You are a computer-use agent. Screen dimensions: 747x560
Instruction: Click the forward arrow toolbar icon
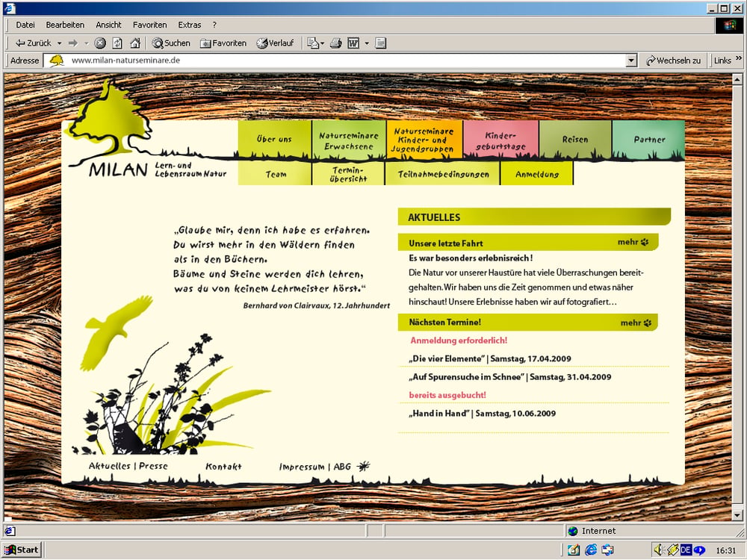(x=73, y=43)
